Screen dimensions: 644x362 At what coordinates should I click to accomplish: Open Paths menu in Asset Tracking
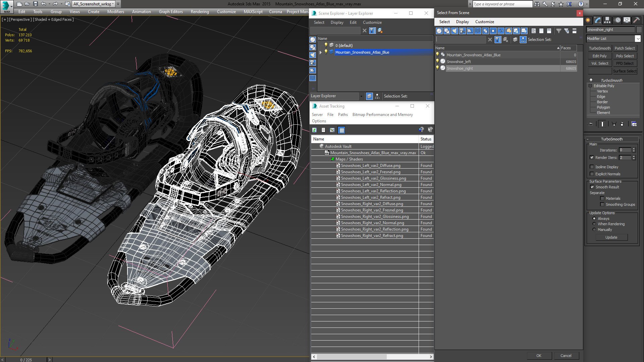[343, 115]
